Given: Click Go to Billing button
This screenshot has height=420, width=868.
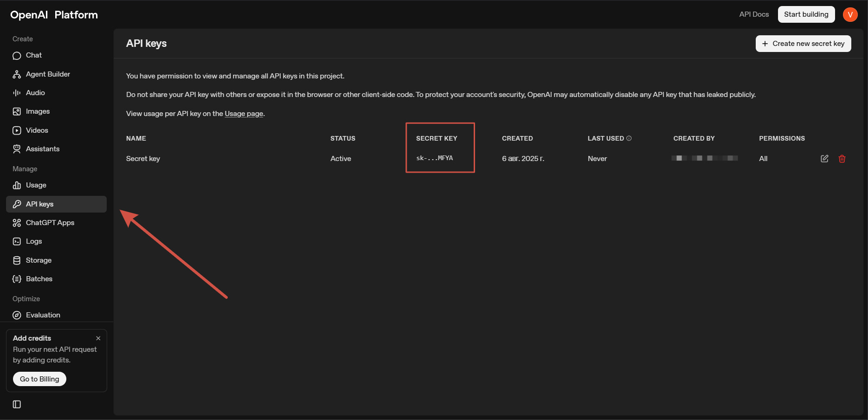Looking at the screenshot, I should point(39,379).
